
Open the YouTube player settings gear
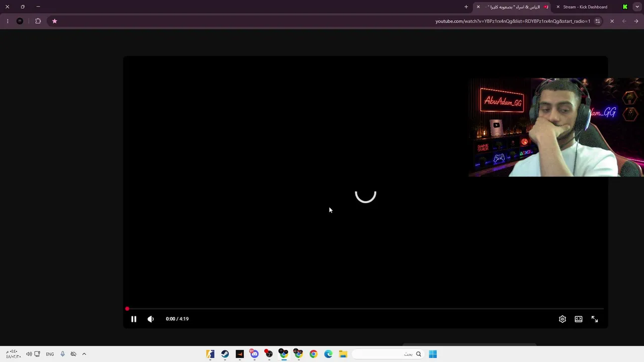pos(562,319)
